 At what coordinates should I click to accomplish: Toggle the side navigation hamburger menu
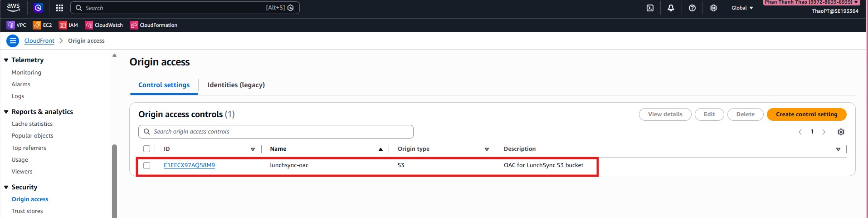click(x=13, y=41)
